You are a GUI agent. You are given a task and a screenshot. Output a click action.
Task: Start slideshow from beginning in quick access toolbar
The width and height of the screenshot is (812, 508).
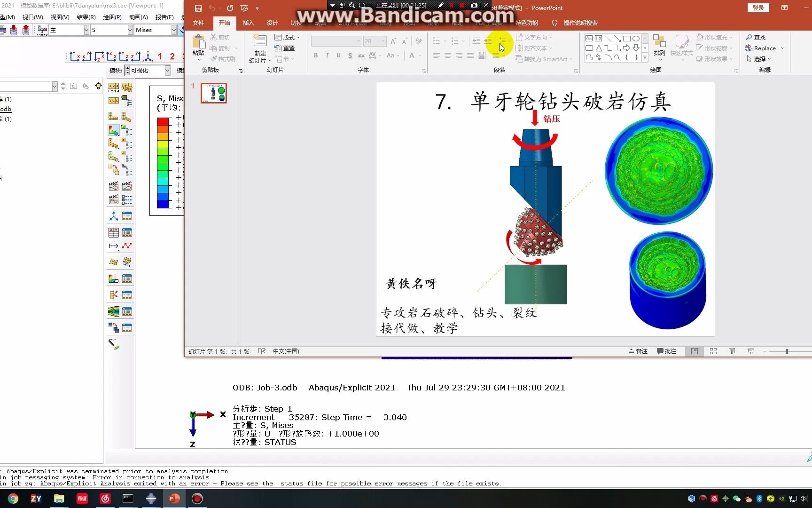coord(244,8)
